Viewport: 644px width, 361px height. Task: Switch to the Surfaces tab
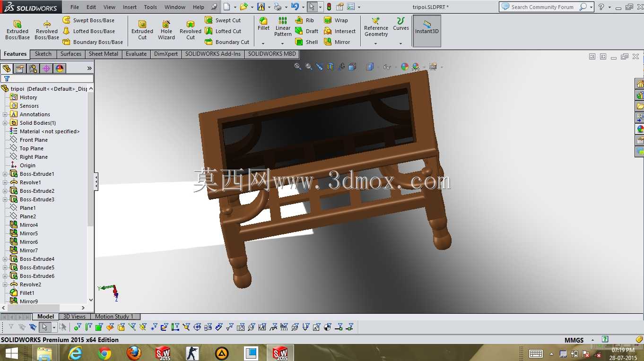pos(71,54)
